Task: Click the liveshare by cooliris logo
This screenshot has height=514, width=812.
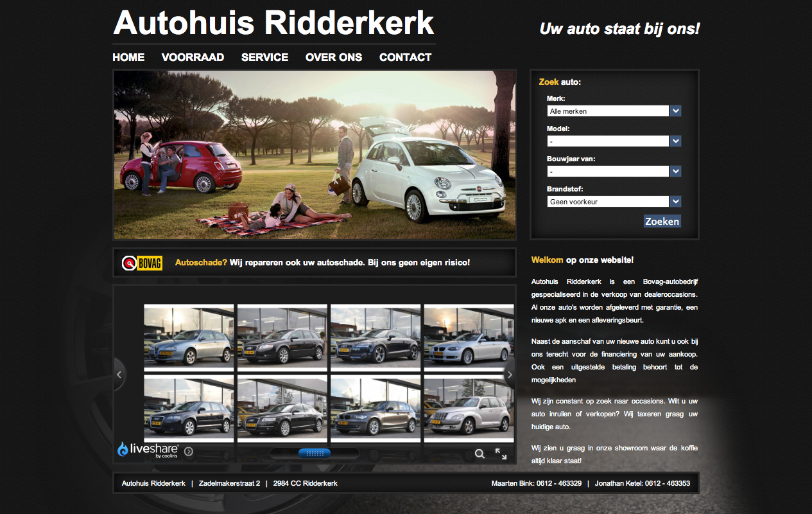Action: click(148, 450)
